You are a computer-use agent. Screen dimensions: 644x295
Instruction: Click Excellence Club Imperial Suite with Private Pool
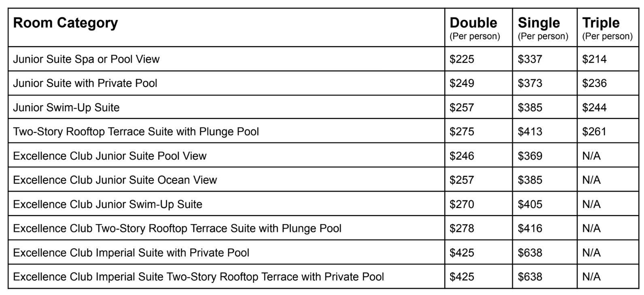(x=131, y=253)
